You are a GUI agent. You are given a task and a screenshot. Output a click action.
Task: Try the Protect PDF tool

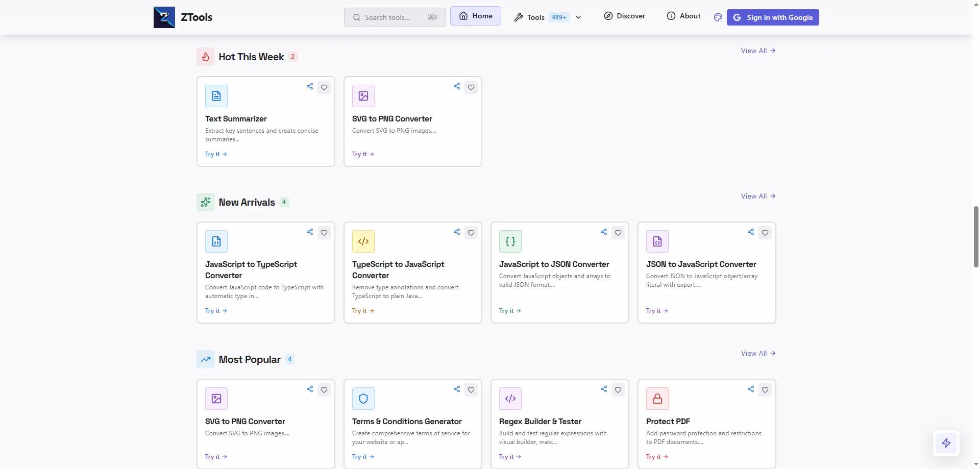pyautogui.click(x=657, y=457)
